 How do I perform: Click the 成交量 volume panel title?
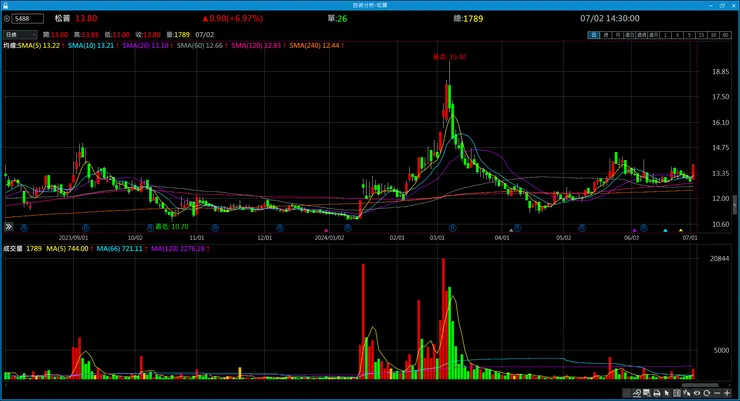click(13, 249)
